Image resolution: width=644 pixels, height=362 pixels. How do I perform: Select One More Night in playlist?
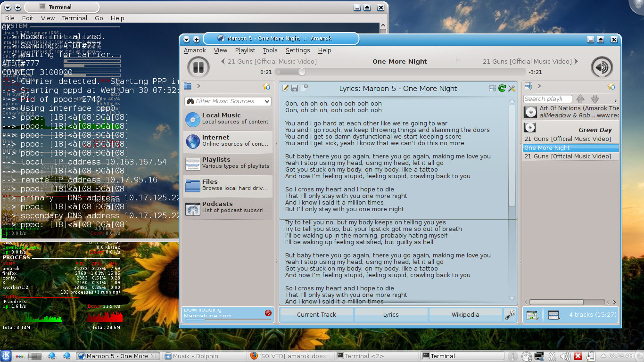coord(570,148)
